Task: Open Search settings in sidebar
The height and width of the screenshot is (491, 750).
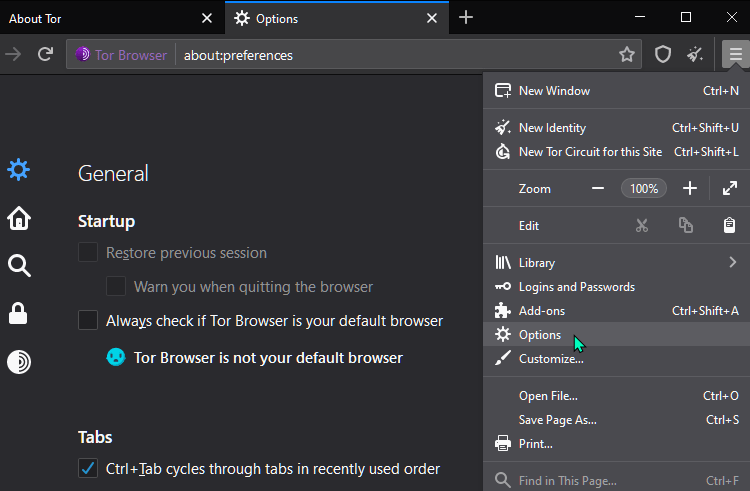Action: 19,266
